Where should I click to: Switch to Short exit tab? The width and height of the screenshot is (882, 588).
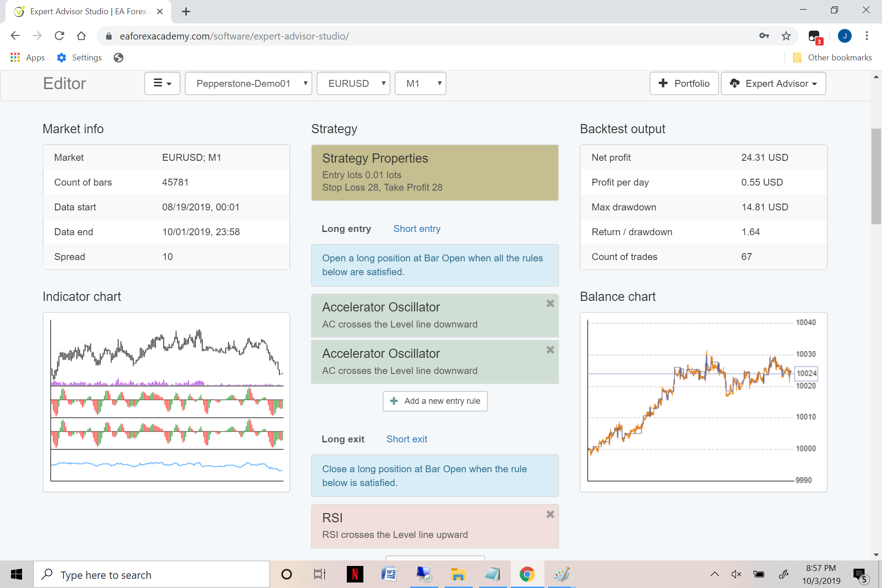tap(407, 439)
